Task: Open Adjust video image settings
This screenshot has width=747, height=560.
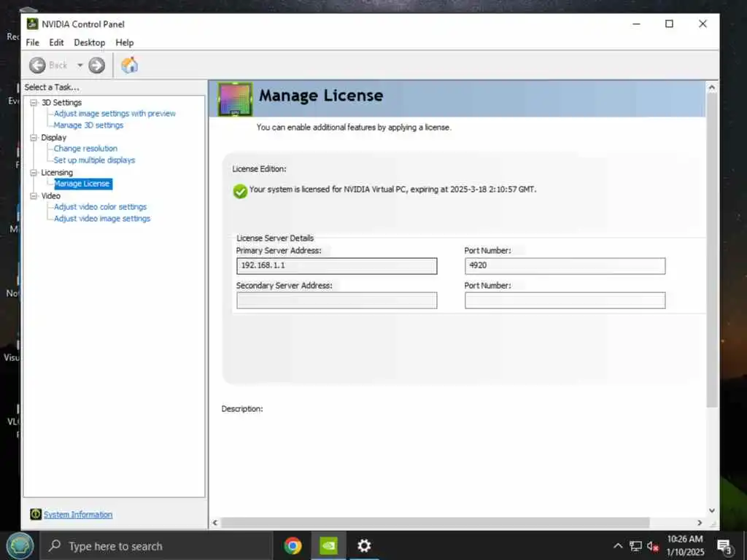Action: (x=102, y=218)
